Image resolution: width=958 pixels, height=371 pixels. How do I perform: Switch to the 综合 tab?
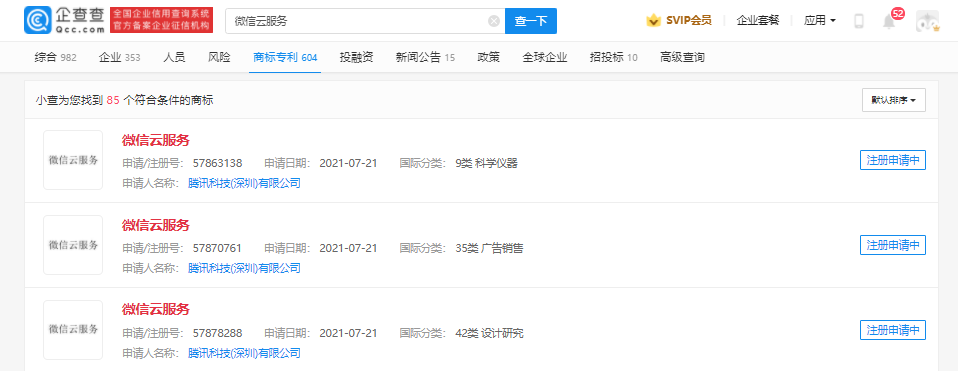point(56,57)
